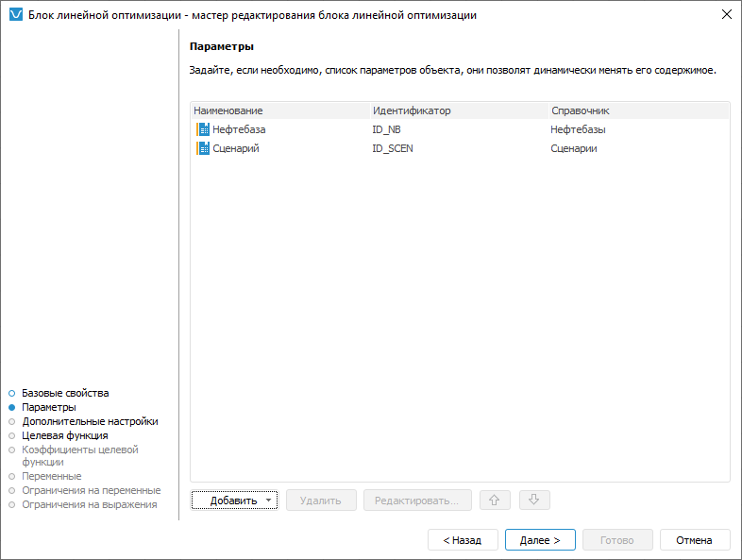Select the Параметры wizard step
This screenshot has width=742, height=560.
[x=49, y=407]
